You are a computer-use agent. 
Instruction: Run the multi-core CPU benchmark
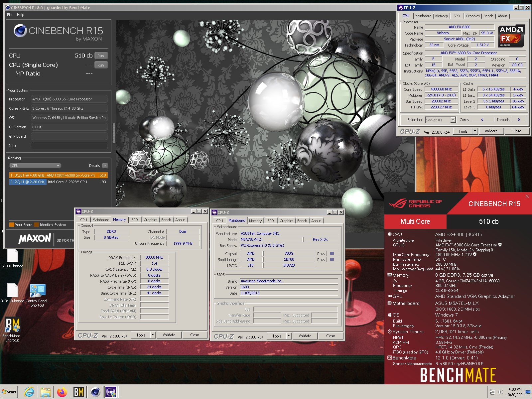101,56
